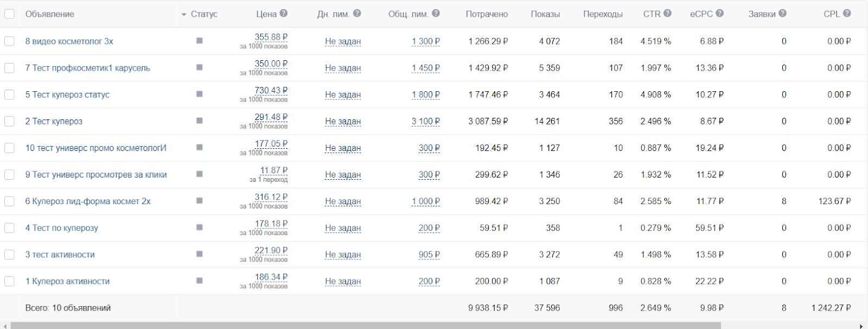
Task: Sort by the Потрачено column header
Action: [487, 14]
